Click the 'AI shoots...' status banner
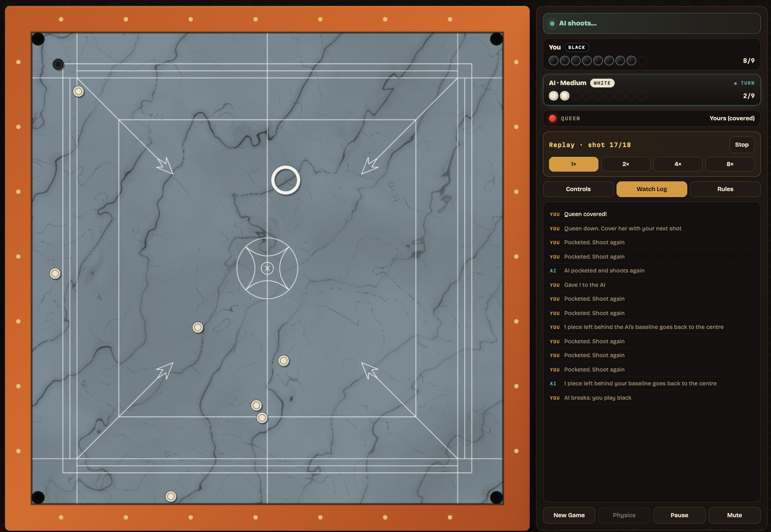This screenshot has height=532, width=771. 652,23
